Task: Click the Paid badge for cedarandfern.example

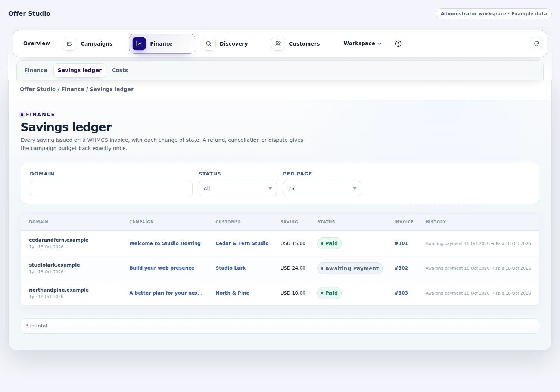Action: [329, 243]
